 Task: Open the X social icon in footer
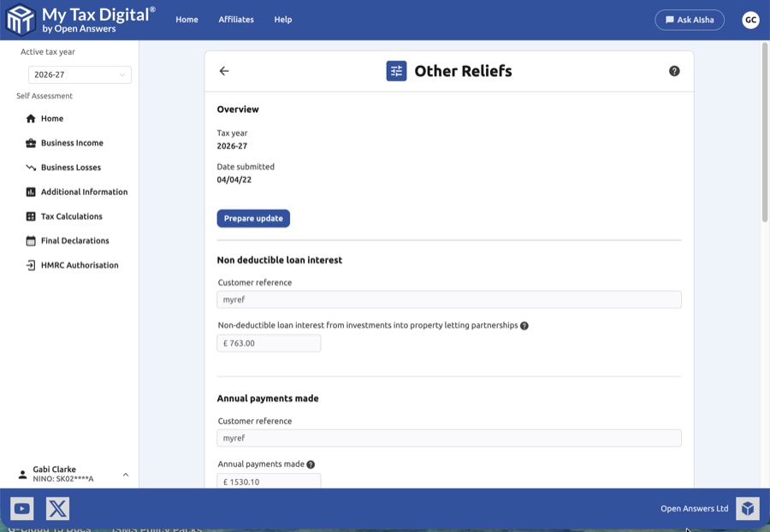tap(57, 509)
